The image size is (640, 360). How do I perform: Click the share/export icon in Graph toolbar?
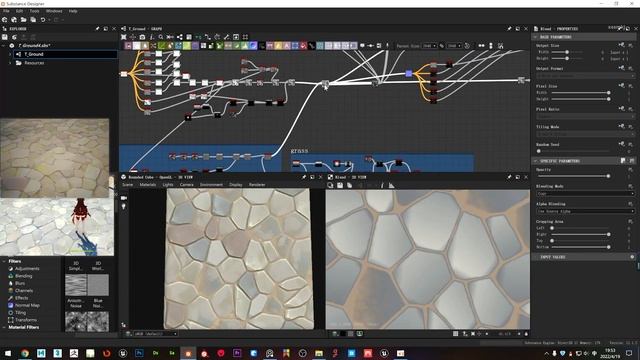point(180,37)
